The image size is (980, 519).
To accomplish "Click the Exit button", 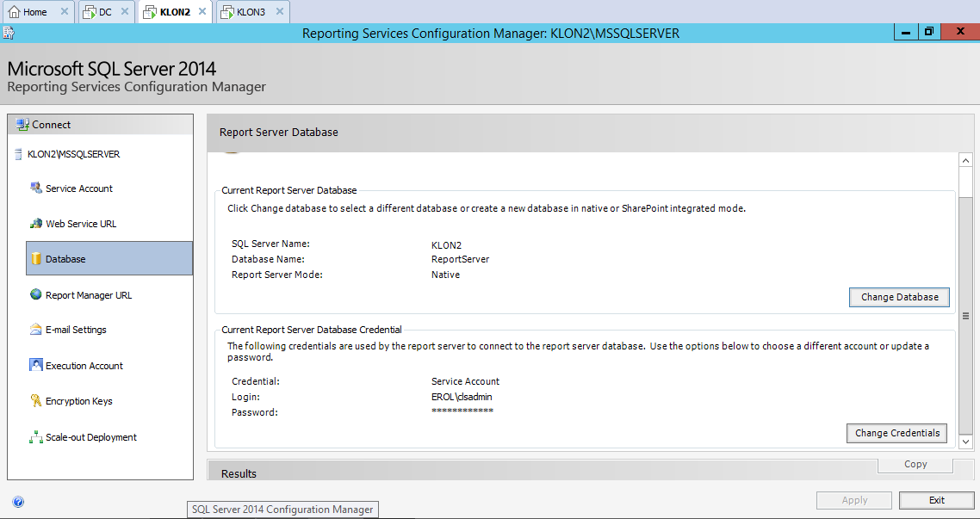I will coord(936,500).
